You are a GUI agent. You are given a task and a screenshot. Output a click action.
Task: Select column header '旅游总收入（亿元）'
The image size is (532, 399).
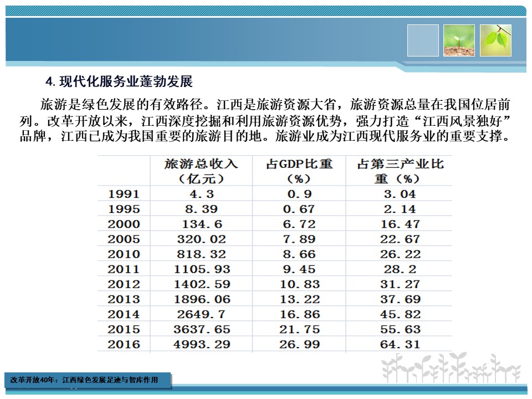201,171
